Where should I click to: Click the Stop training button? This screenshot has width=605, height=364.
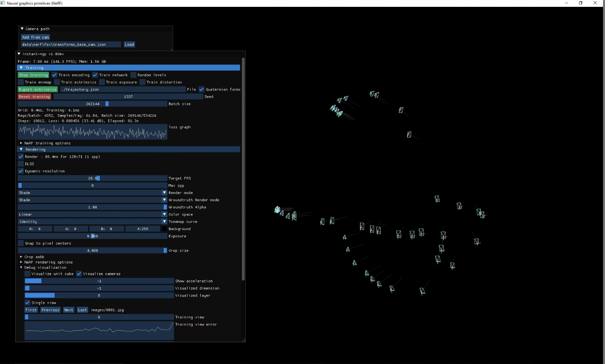click(x=33, y=75)
